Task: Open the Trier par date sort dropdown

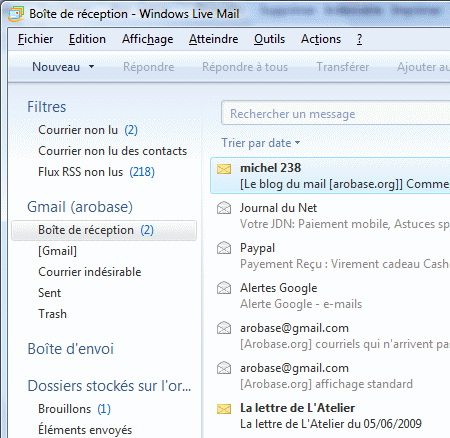Action: [261, 143]
